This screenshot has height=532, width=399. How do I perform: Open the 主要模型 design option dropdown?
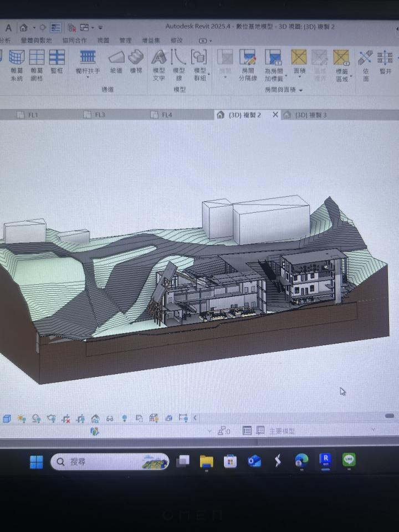[x=374, y=429]
